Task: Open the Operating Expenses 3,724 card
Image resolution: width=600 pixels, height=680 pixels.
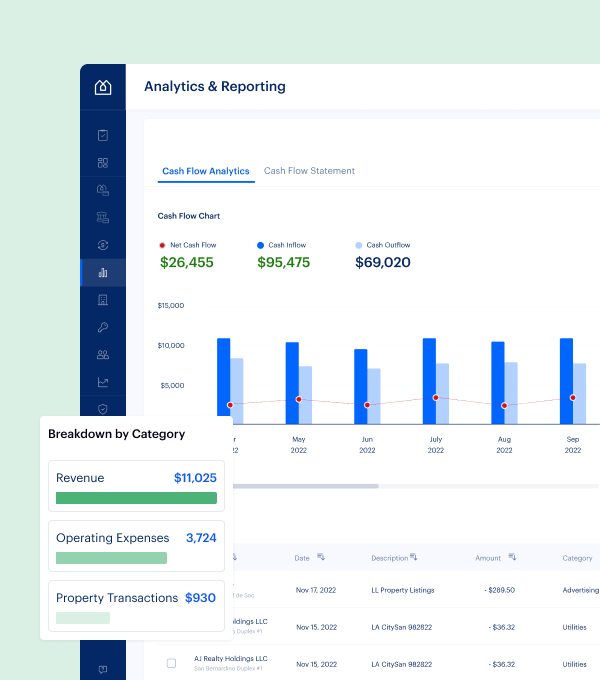Action: (136, 546)
